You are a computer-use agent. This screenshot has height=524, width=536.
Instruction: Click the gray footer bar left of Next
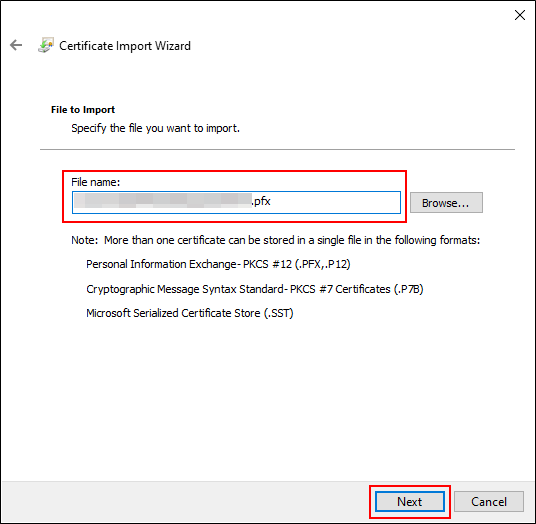click(x=185, y=501)
